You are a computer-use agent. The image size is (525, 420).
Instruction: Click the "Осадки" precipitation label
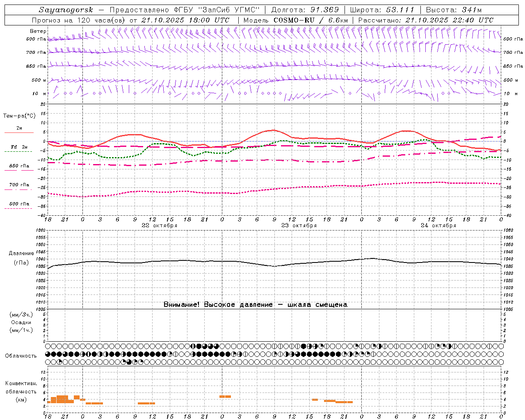[21, 323]
